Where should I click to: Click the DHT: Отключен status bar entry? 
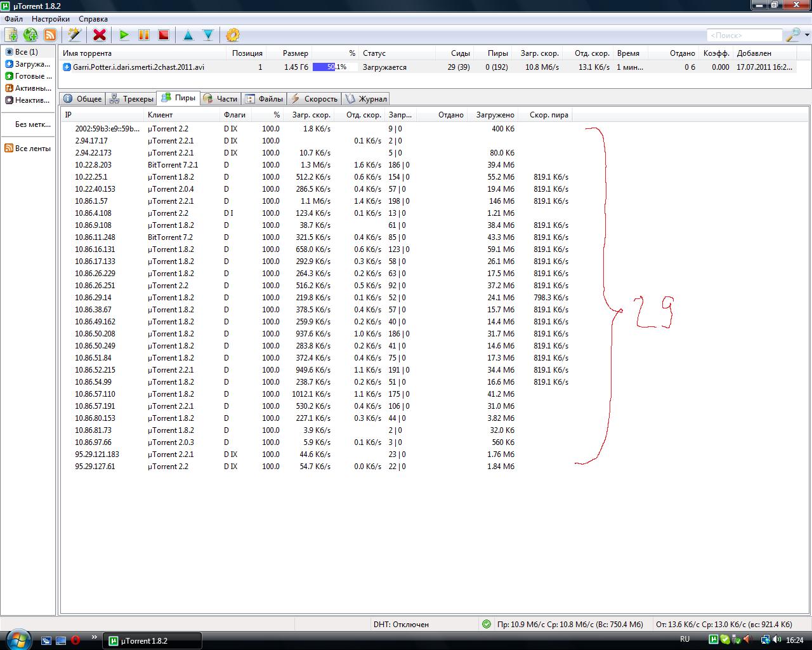point(401,624)
